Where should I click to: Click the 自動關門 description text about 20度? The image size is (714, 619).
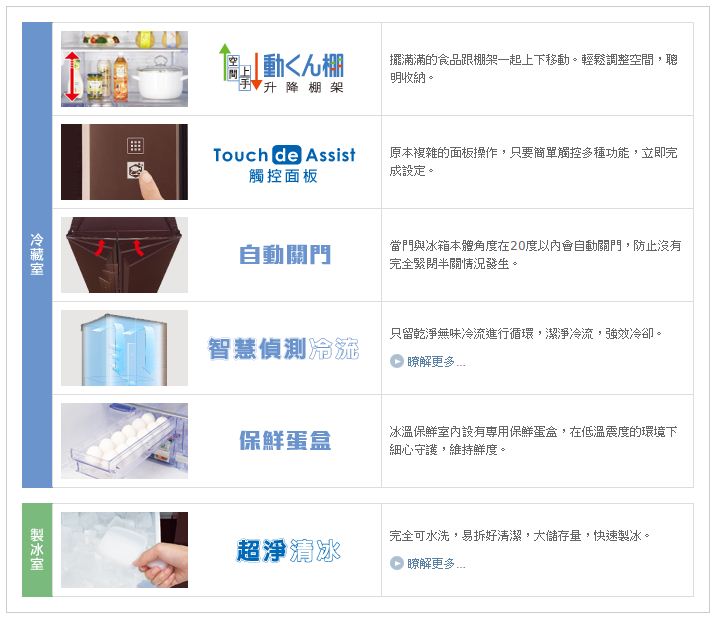click(535, 255)
